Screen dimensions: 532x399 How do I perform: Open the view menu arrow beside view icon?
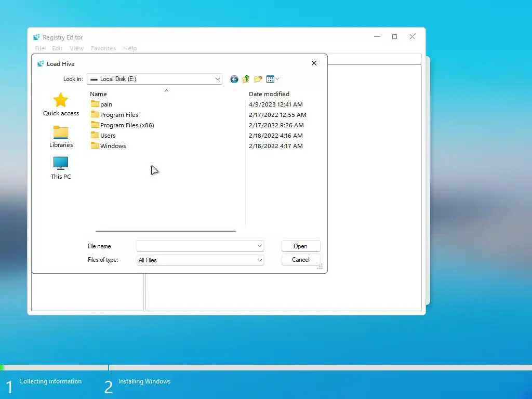click(277, 79)
